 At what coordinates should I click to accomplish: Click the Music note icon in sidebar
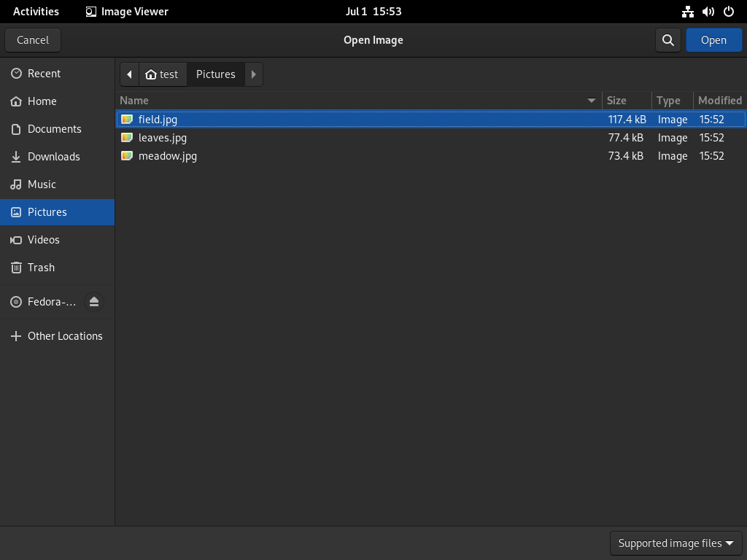pos(16,184)
